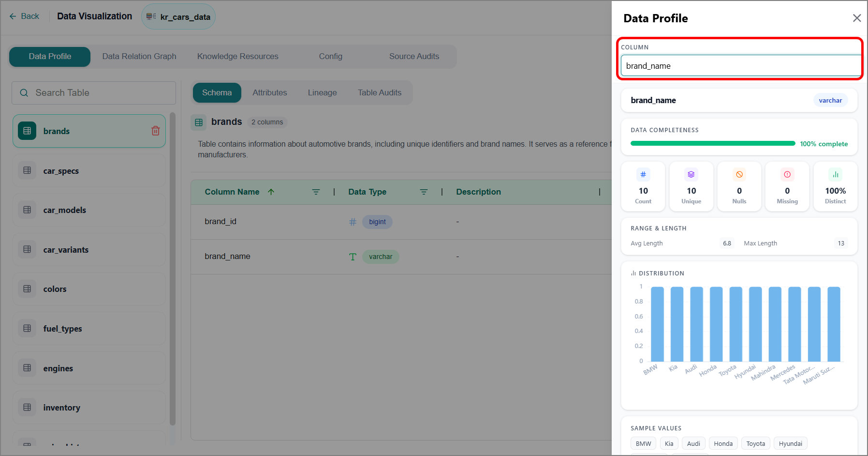The height and width of the screenshot is (456, 868).
Task: Select the Attributes sub-tab
Action: tap(270, 93)
